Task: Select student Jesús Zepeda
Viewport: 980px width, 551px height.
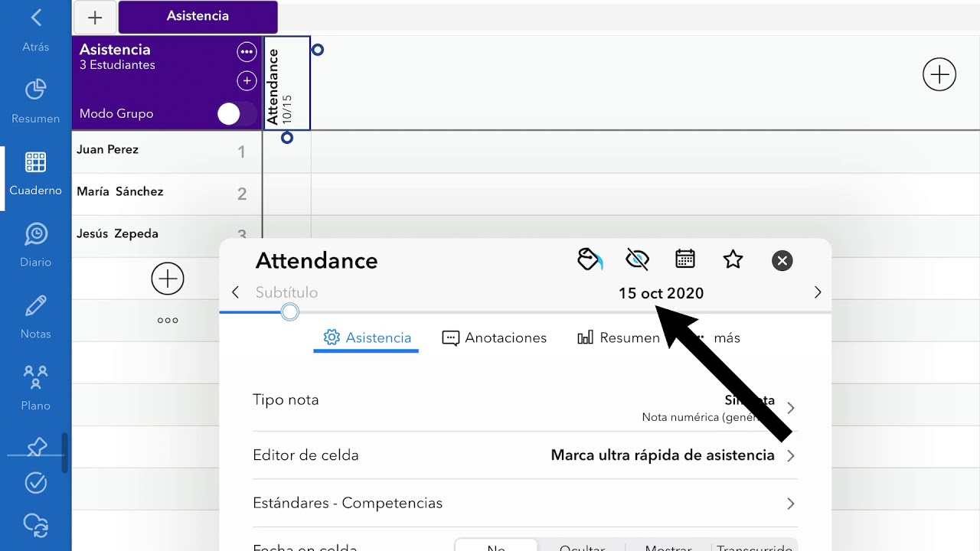Action: (117, 234)
